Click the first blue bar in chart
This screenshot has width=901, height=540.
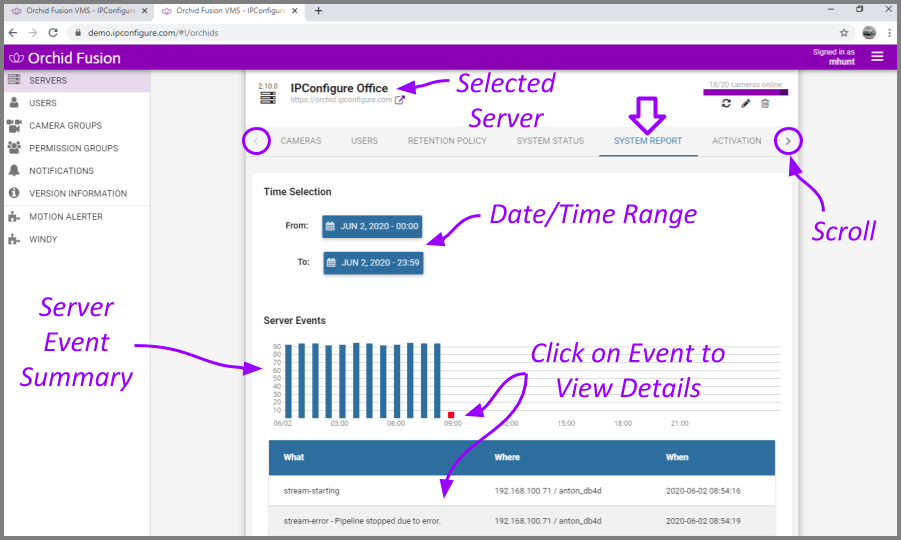coord(288,381)
